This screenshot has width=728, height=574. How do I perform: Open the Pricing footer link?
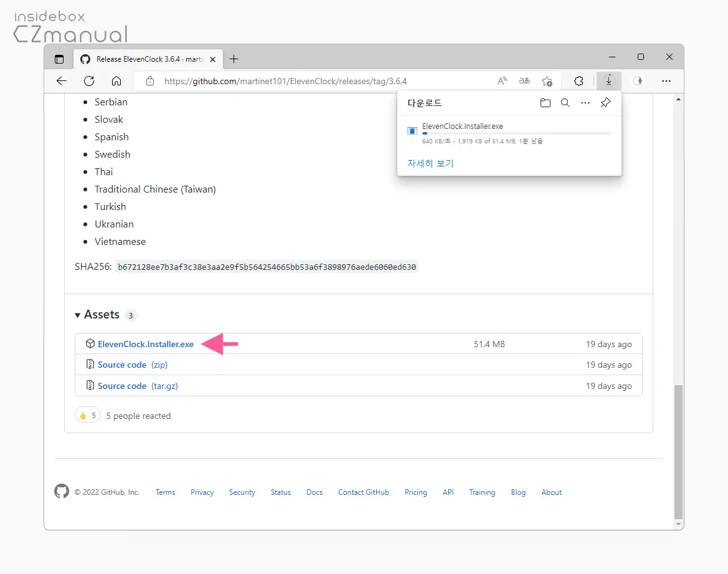pyautogui.click(x=415, y=492)
